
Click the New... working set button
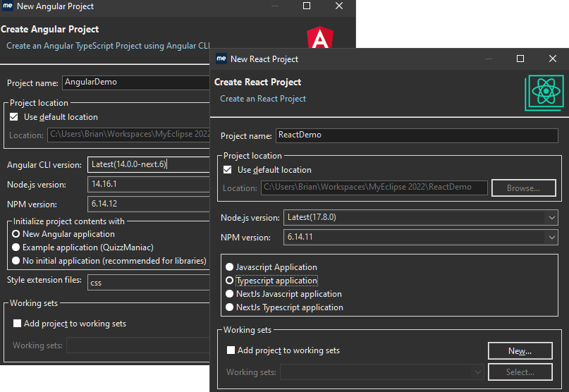pos(520,351)
